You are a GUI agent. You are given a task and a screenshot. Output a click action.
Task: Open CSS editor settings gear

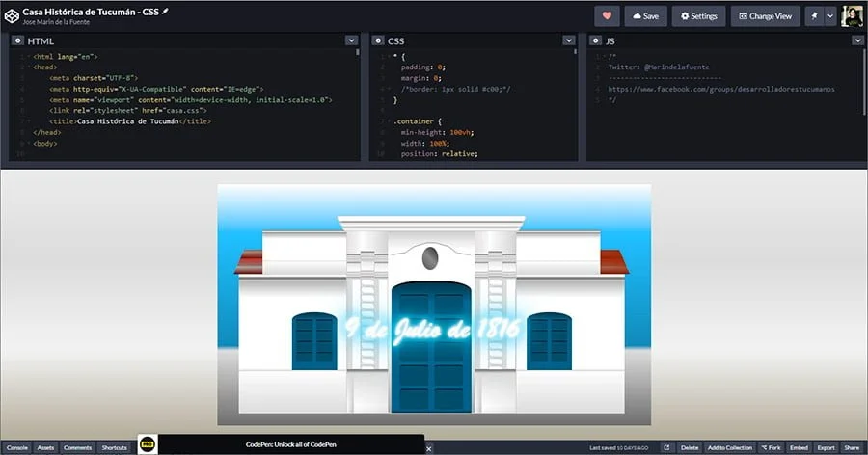[x=377, y=41]
